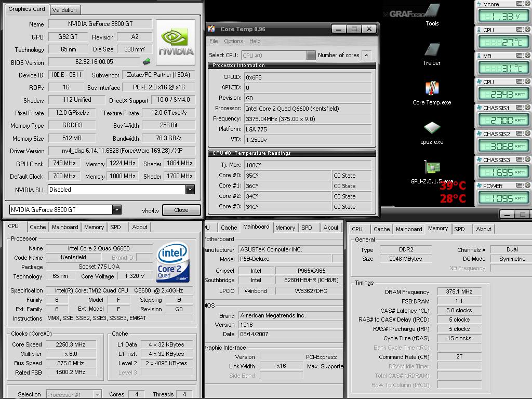Open About tab in the right CPU-Z window
Screen dimensions: 532x399
coord(484,229)
